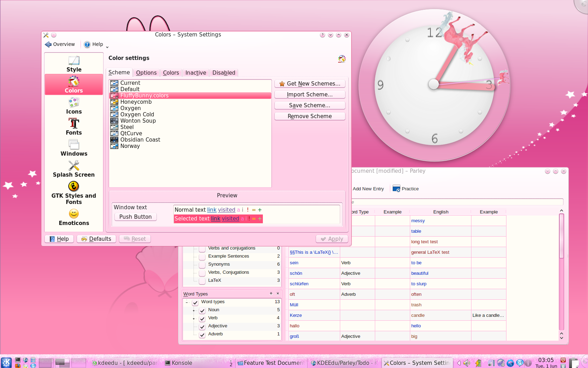This screenshot has height=368, width=588.
Task: Select the Steel color scheme
Action: tap(190, 127)
